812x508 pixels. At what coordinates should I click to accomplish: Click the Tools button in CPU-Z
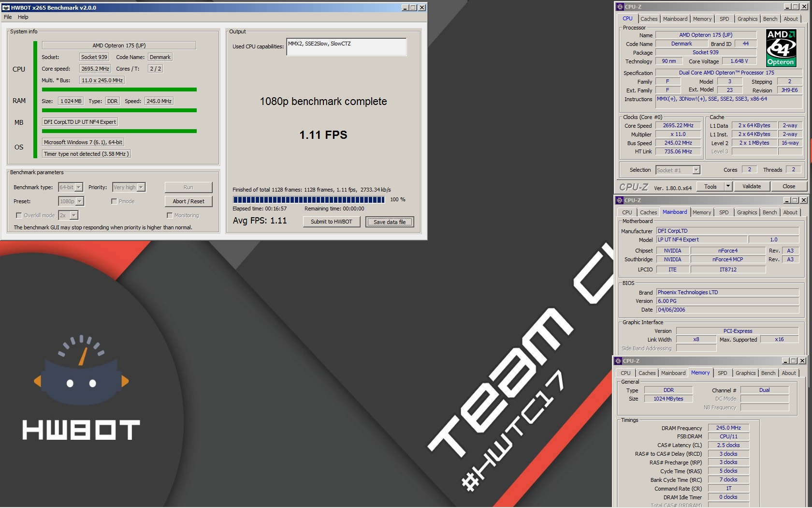click(710, 186)
